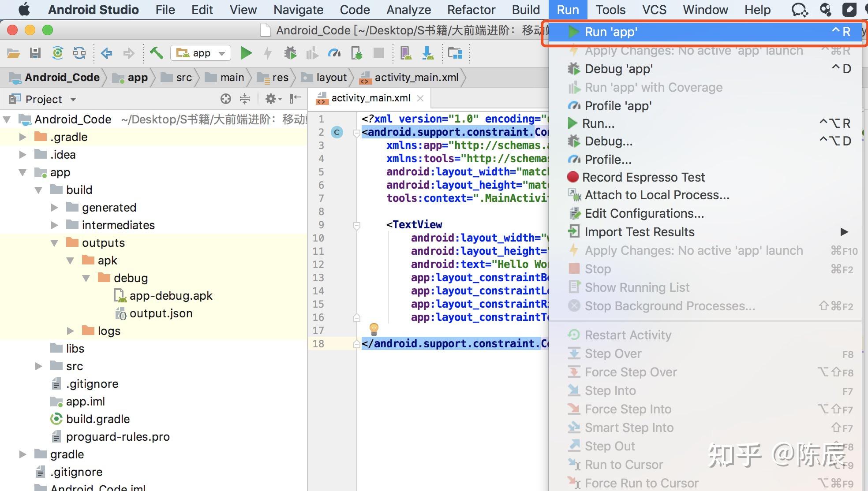Open SDK Manager download arrow icon
The image size is (868, 491).
(x=427, y=53)
